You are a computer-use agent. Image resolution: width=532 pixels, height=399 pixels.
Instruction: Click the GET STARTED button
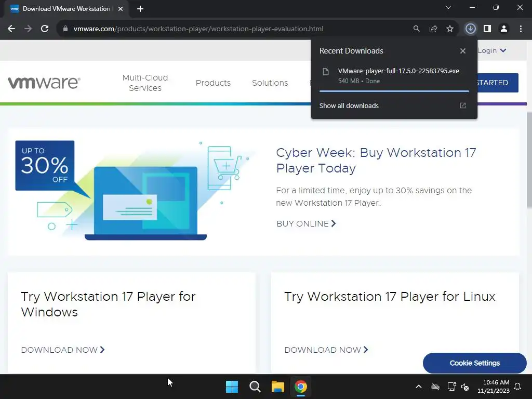point(498,83)
